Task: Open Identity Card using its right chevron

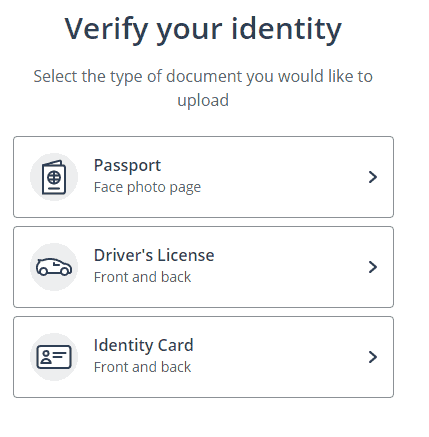Action: point(373,357)
